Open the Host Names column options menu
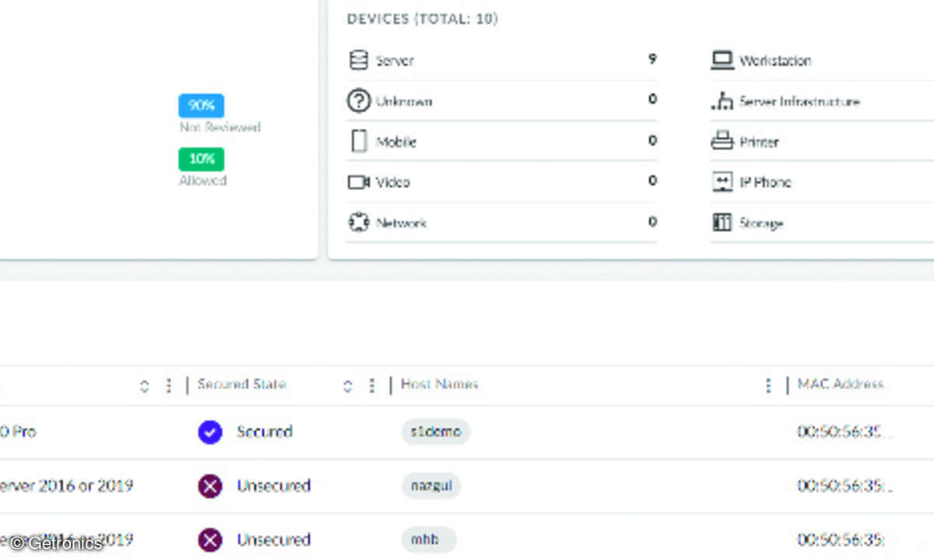This screenshot has width=934, height=560. tap(768, 386)
